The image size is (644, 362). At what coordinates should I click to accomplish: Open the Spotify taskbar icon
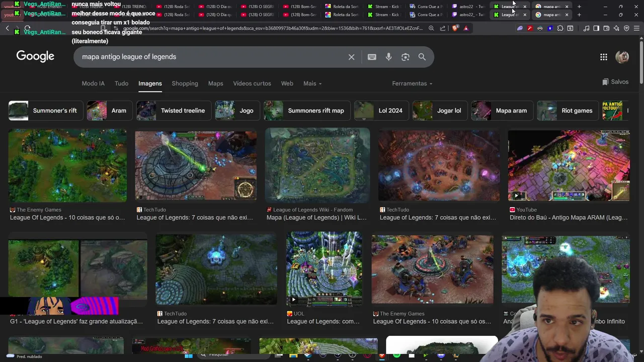click(397, 356)
